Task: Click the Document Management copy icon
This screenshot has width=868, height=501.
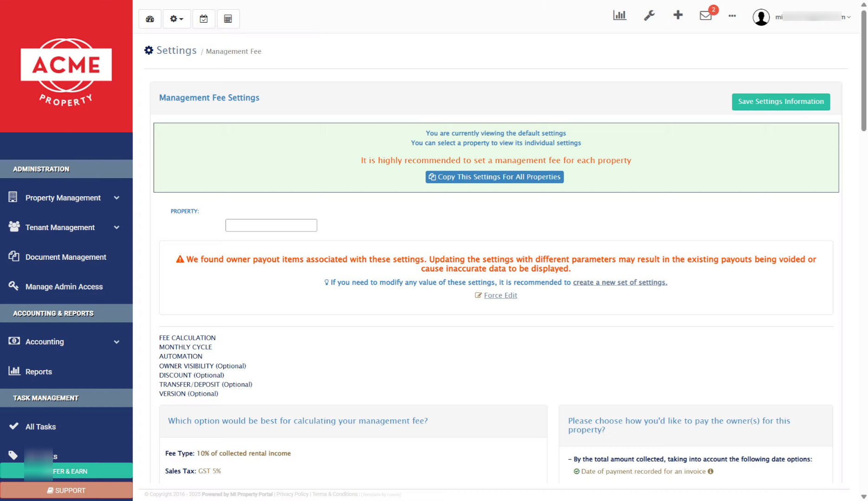Action: click(14, 256)
